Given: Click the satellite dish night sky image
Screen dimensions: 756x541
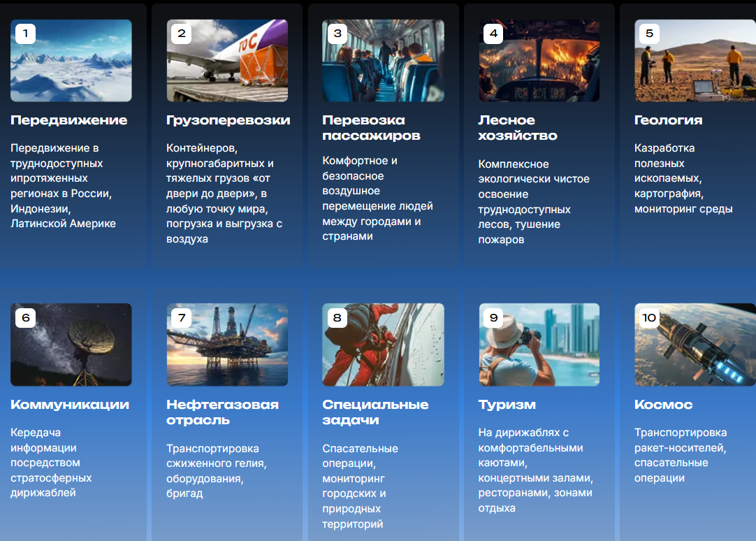Looking at the screenshot, I should [71, 345].
